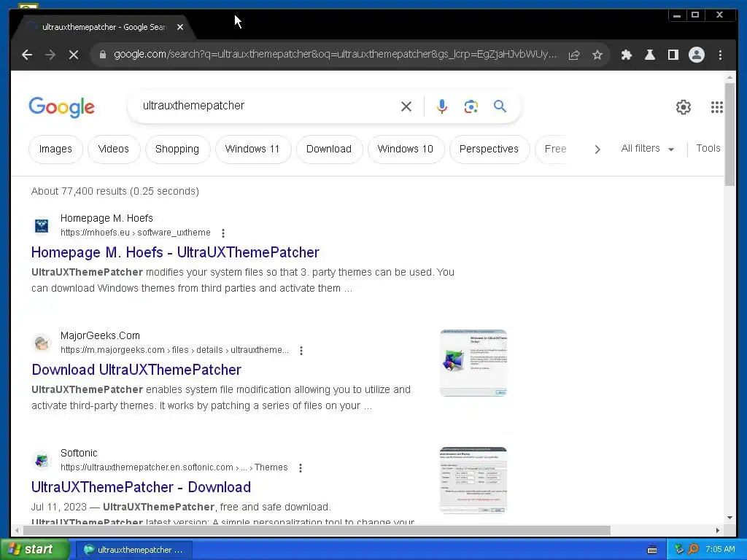Screen dimensions: 747x560
Task: Click the 7:05 AM taskbar clock
Action: [720, 550]
